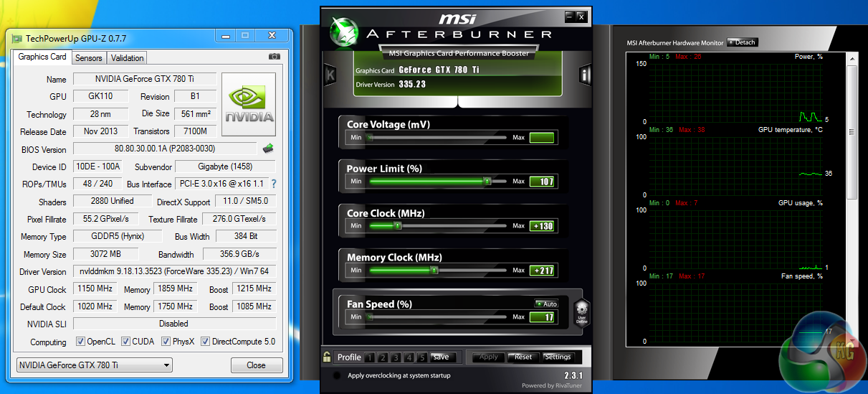Click the Fan Speed value field 17
This screenshot has width=868, height=394.
click(x=542, y=316)
